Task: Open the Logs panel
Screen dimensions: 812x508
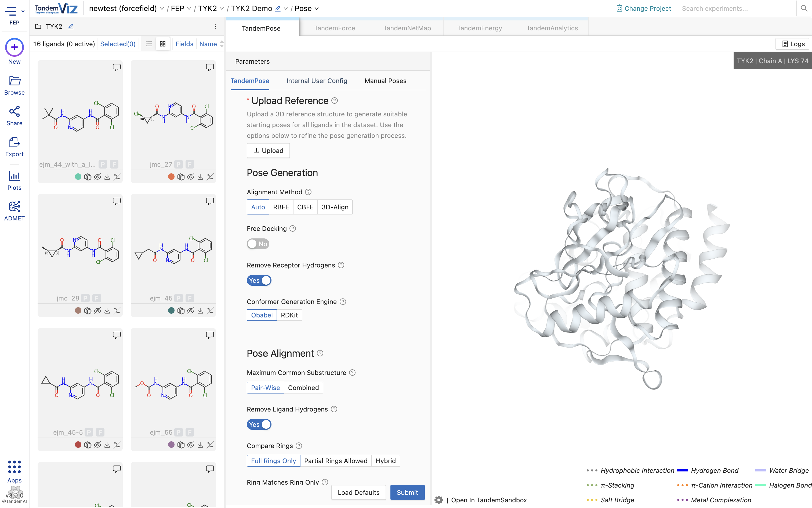Action: (792, 44)
